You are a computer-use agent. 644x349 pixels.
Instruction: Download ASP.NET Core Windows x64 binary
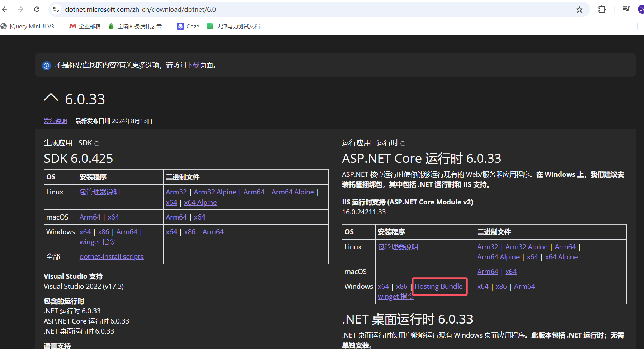483,286
